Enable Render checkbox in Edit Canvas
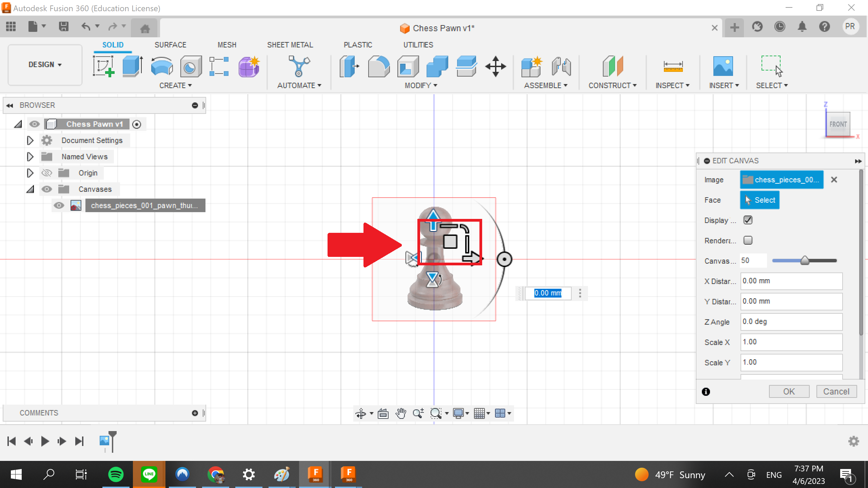The height and width of the screenshot is (488, 868). tap(748, 240)
